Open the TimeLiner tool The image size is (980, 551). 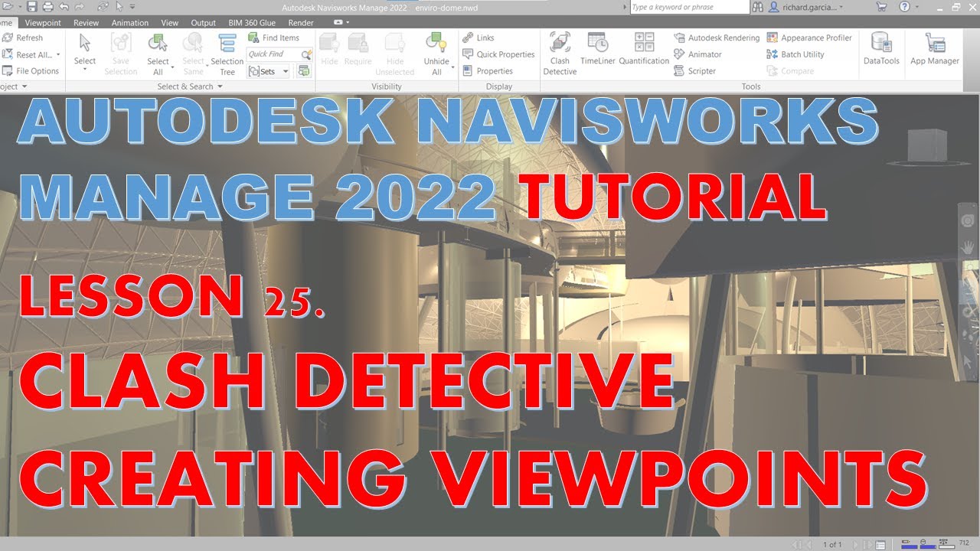coord(597,48)
